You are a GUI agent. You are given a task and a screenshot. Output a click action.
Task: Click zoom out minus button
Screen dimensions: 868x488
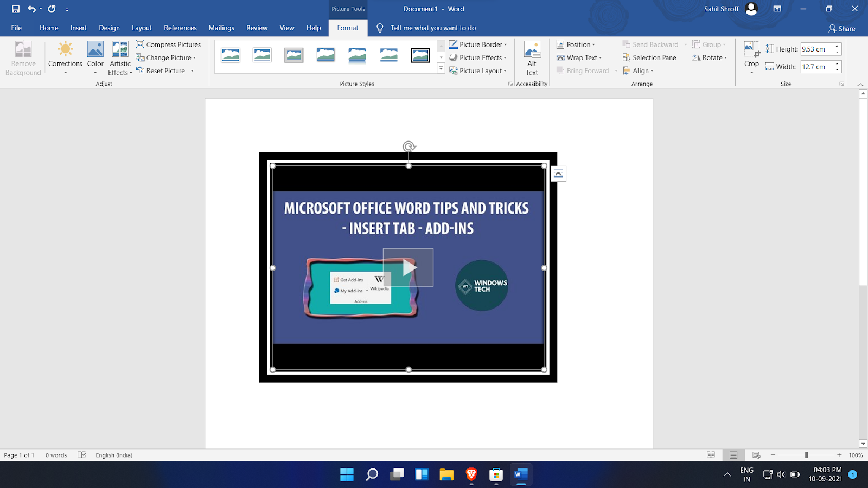(x=773, y=455)
